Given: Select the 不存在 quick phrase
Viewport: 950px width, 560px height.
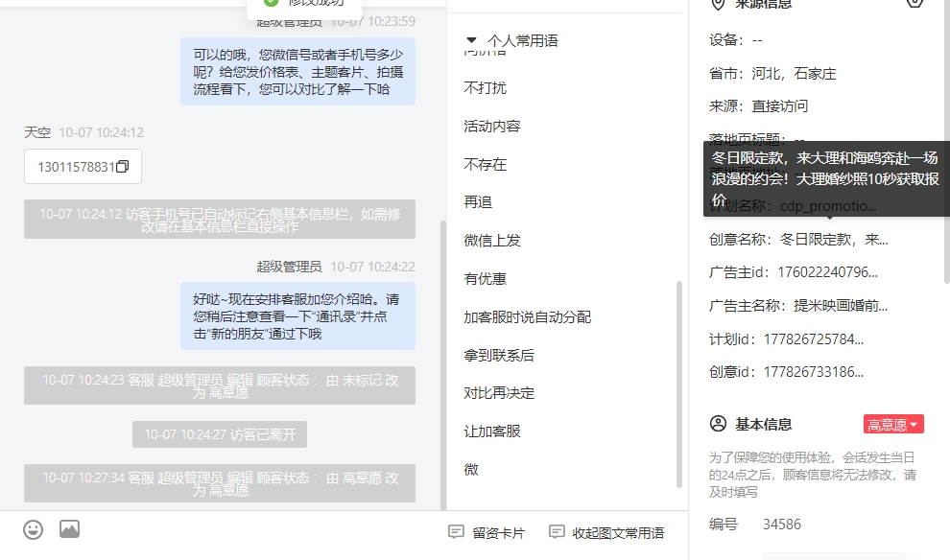Looking at the screenshot, I should (x=486, y=165).
